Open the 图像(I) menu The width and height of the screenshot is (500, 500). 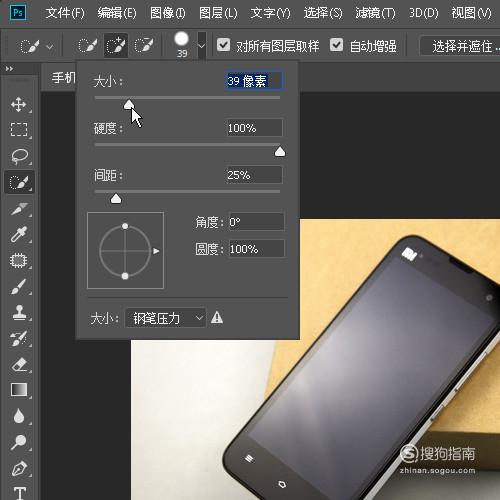coord(167,13)
